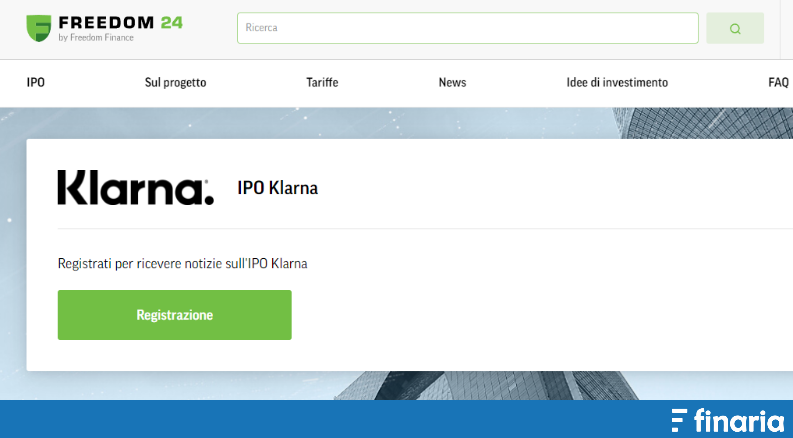Click the Freedom 24 shield logo

pos(39,28)
